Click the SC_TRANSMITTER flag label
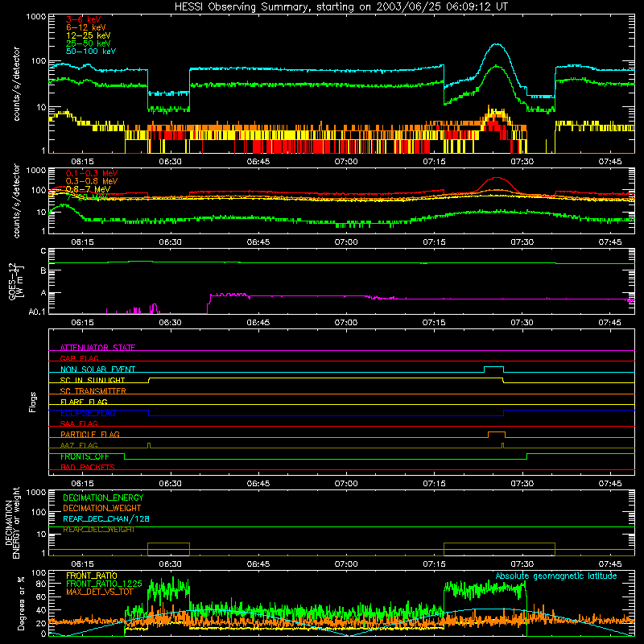This screenshot has height=644, width=644. (x=93, y=391)
